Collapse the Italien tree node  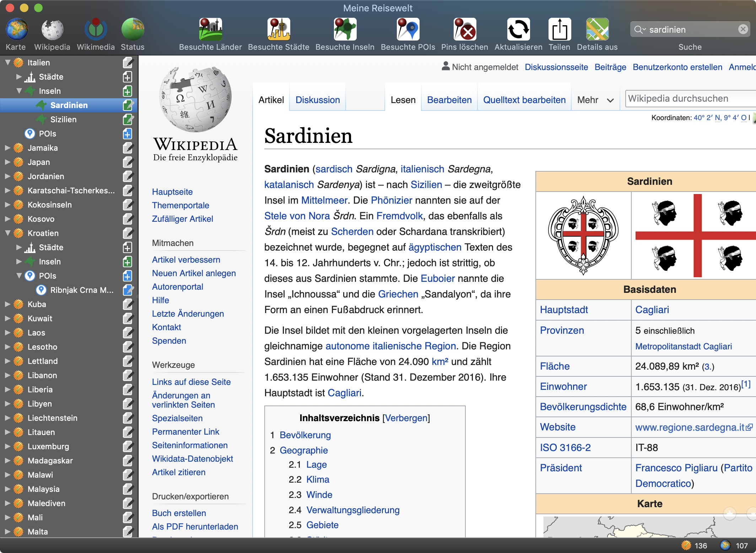(7, 63)
